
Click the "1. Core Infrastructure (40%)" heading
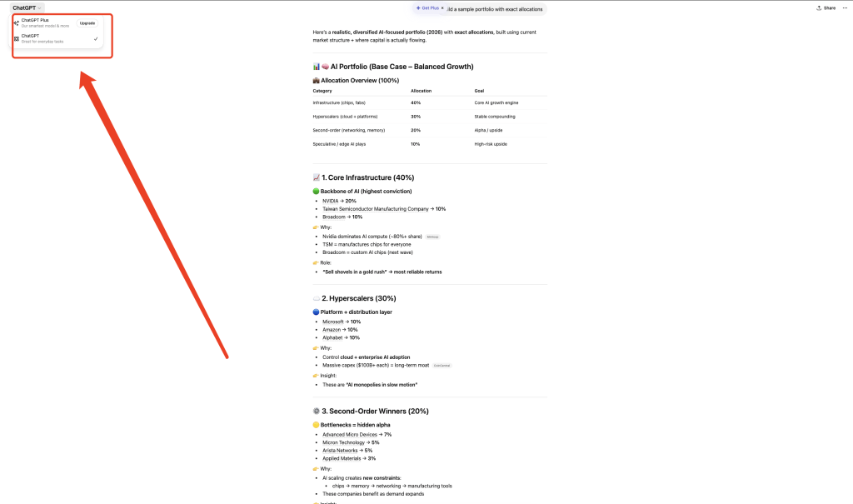[363, 177]
